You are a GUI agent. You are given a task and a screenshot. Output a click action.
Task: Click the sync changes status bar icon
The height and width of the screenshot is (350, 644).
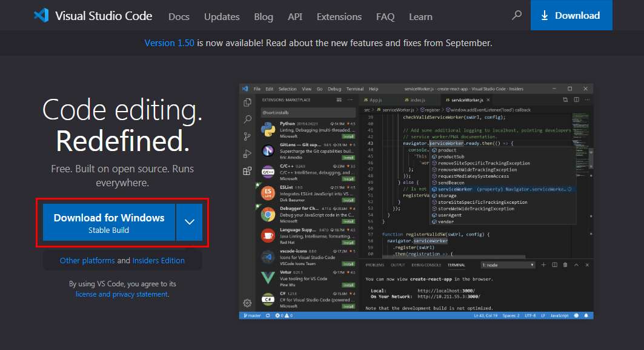pos(268,315)
